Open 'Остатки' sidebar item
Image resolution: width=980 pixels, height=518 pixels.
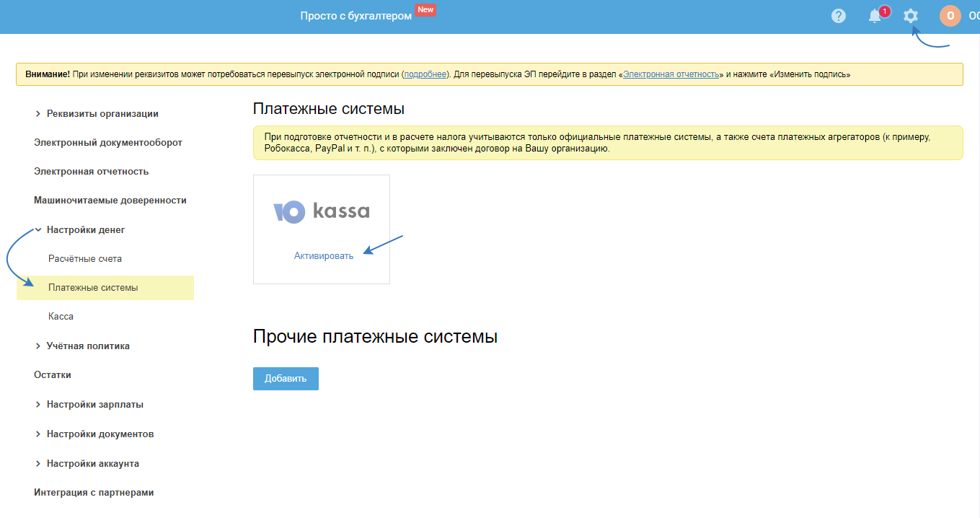point(53,374)
